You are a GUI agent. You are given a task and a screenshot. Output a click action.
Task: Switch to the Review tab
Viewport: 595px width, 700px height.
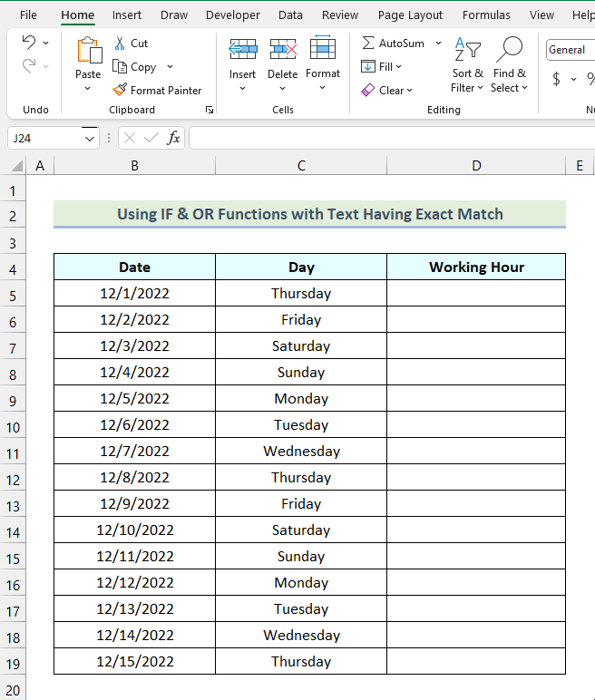point(340,15)
